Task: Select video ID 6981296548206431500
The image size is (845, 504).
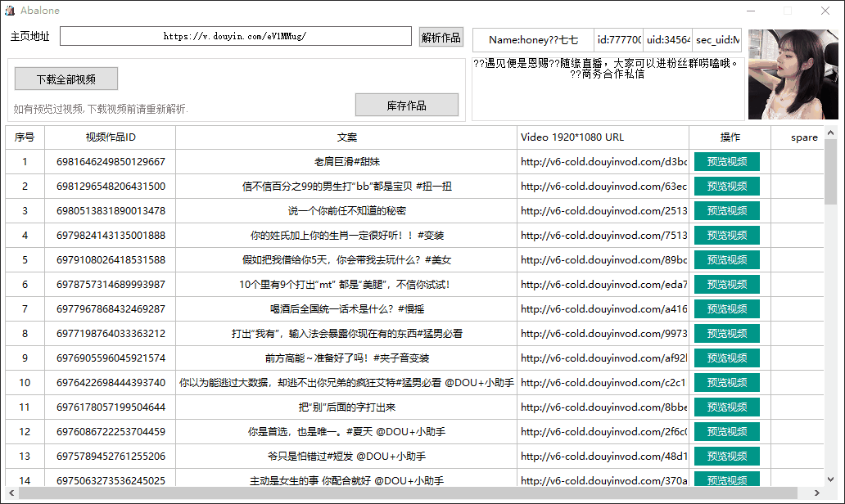Action: [x=111, y=187]
